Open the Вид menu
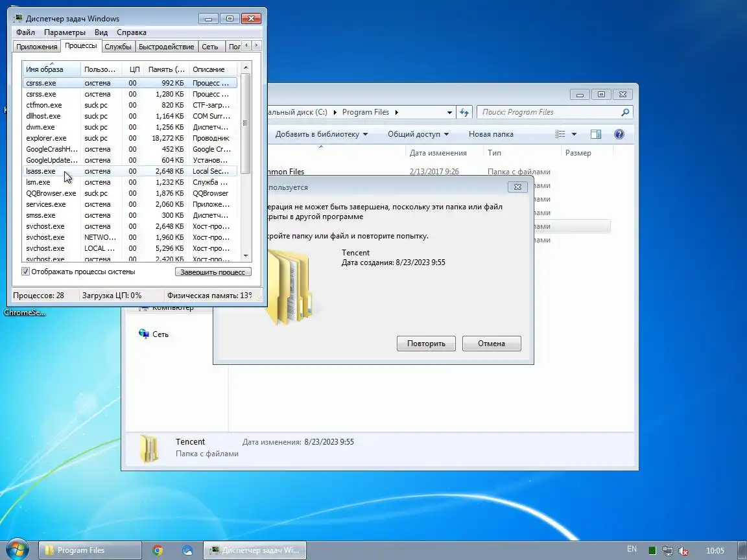 click(x=101, y=32)
